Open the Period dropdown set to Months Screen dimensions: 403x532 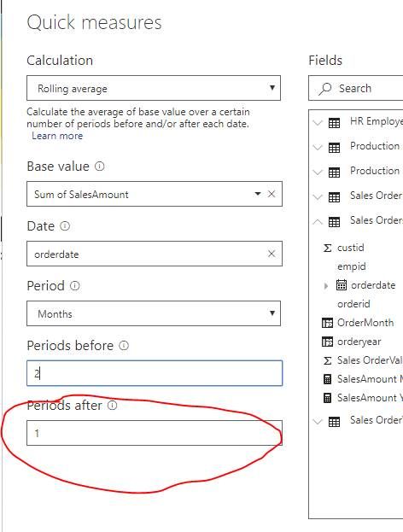[154, 313]
